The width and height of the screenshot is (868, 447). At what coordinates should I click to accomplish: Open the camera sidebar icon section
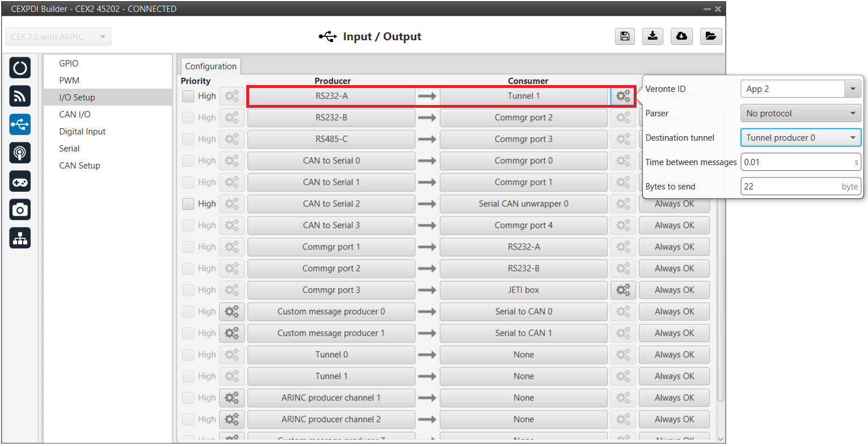(x=20, y=210)
